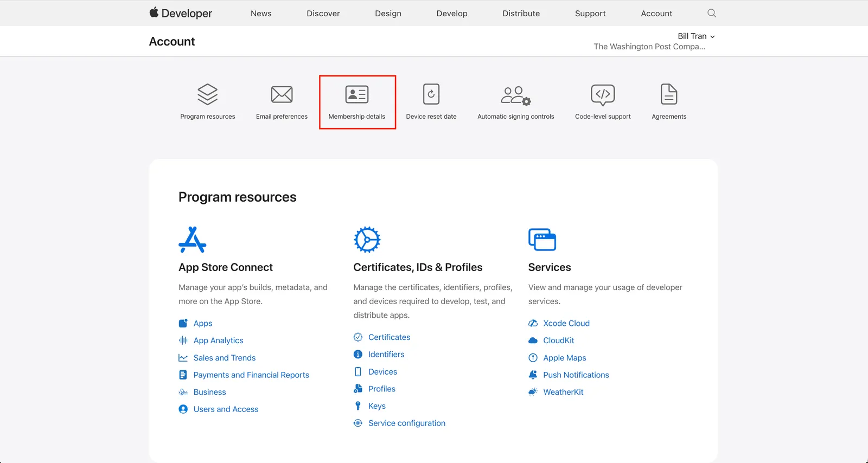
Task: Click the Account page title
Action: [x=172, y=41]
